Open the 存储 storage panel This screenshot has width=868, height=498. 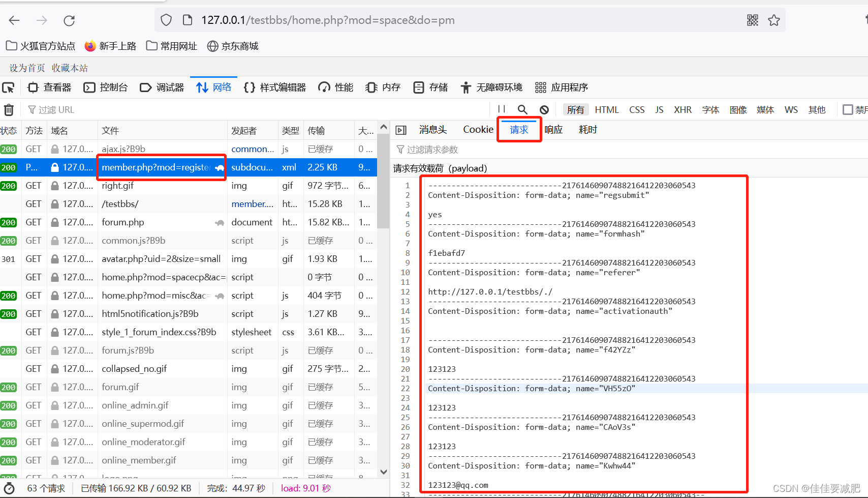tap(430, 87)
